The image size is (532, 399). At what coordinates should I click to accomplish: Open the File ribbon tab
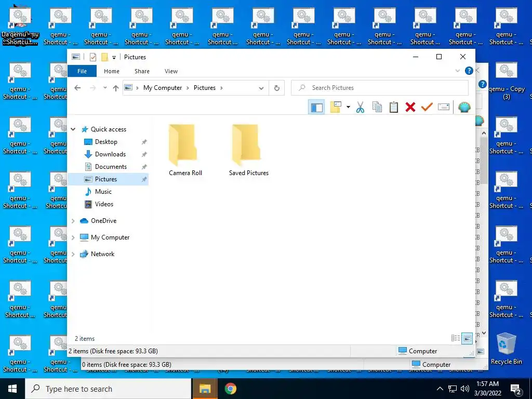[x=82, y=71]
